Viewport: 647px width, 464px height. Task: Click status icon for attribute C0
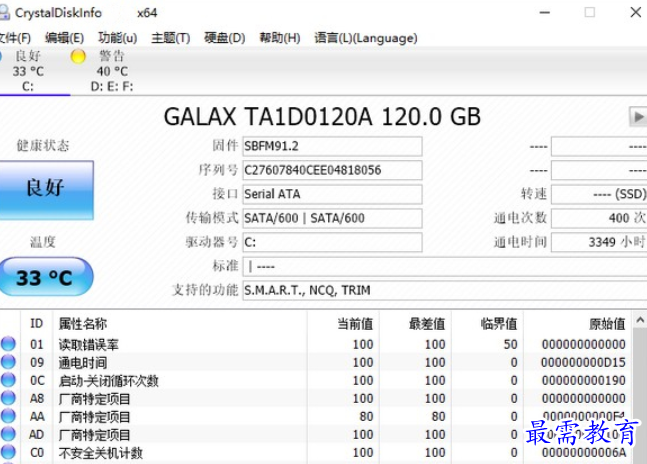[x=8, y=452]
